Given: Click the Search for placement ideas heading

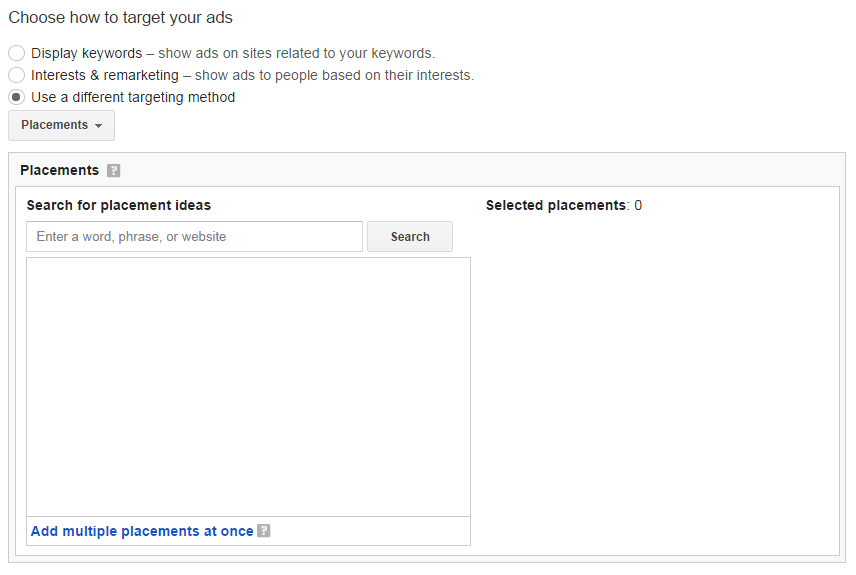Looking at the screenshot, I should click(x=118, y=205).
